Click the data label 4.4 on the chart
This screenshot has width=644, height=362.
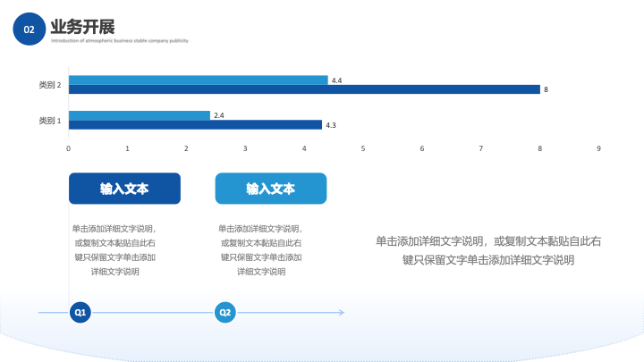tap(336, 80)
